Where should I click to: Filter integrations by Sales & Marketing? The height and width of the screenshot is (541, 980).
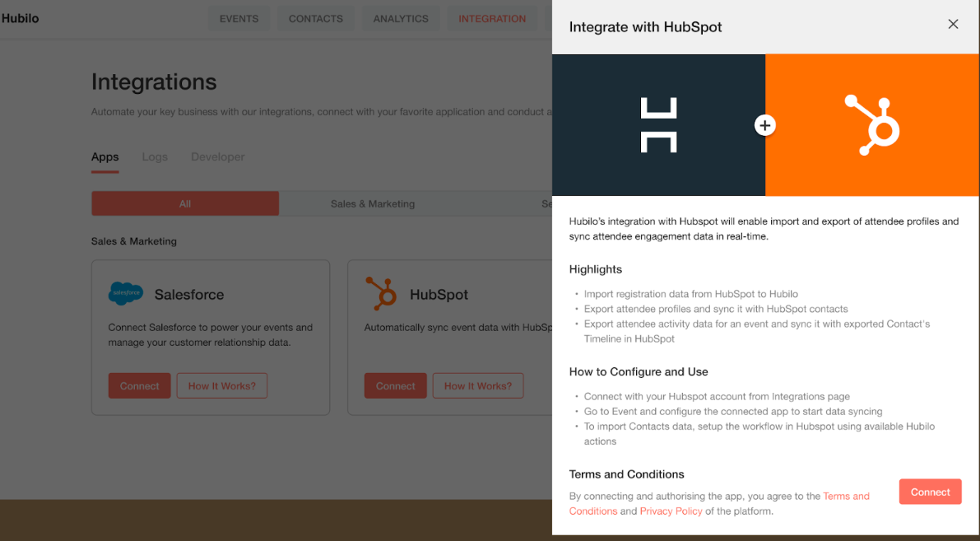373,204
